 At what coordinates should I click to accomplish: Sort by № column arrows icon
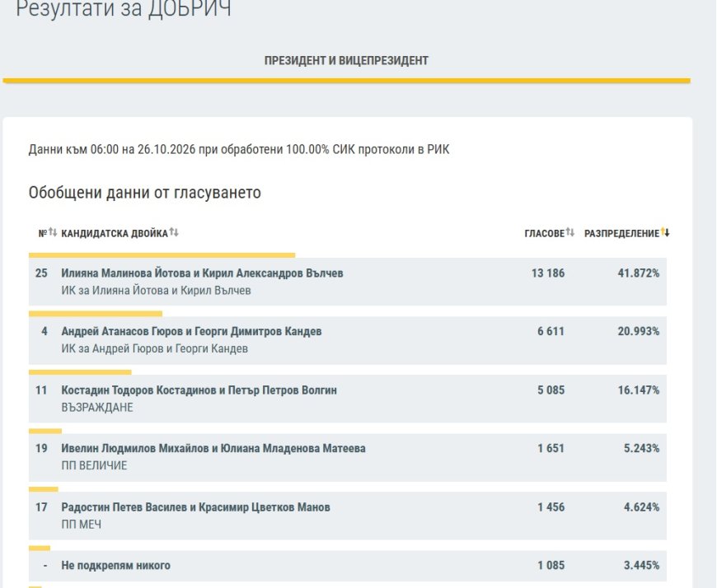pyautogui.click(x=53, y=232)
